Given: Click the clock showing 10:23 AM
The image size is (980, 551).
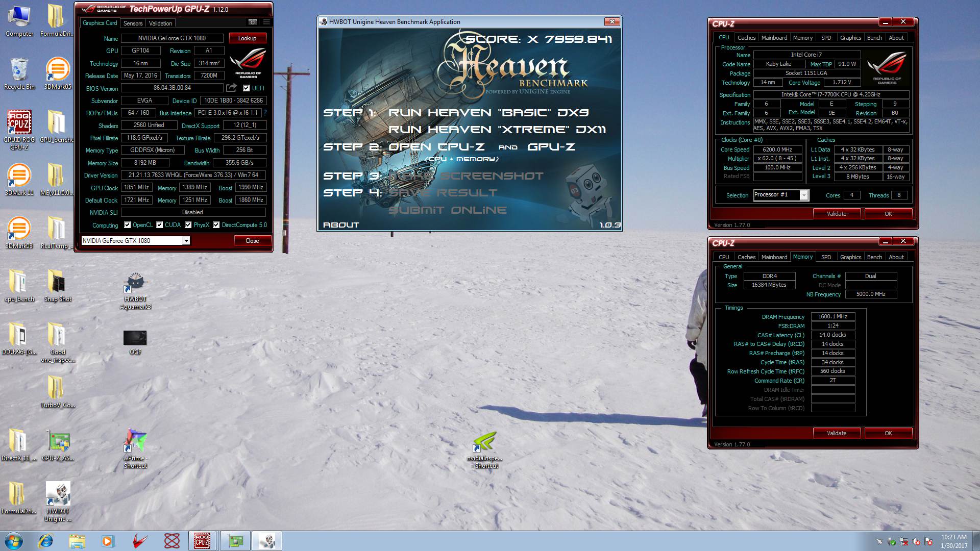Looking at the screenshot, I should (953, 537).
